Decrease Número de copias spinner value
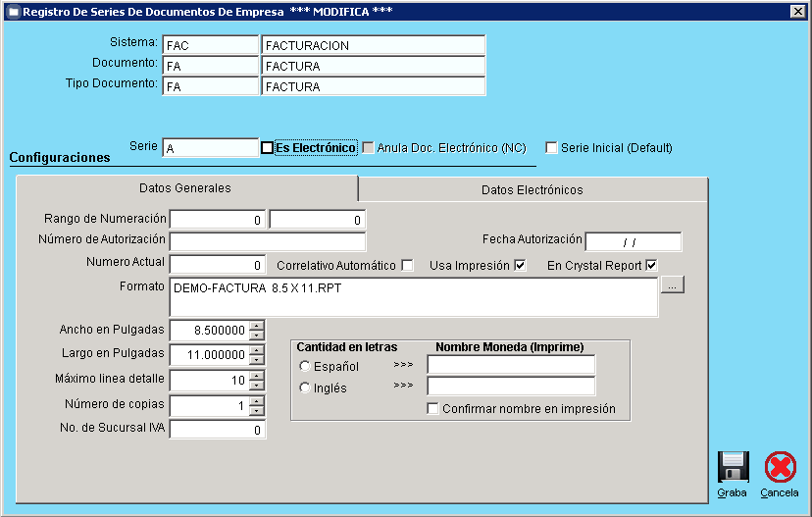This screenshot has width=812, height=517. [257, 409]
